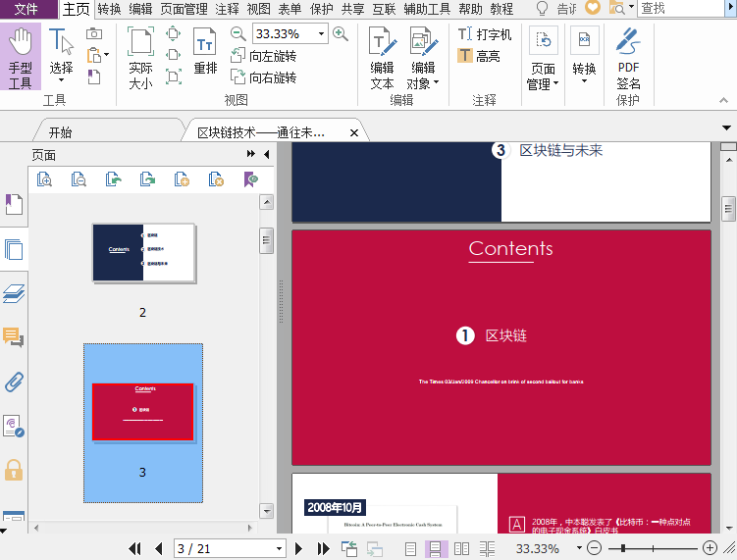Select page 2 thumbnail
This screenshot has width=737, height=560.
click(x=144, y=253)
